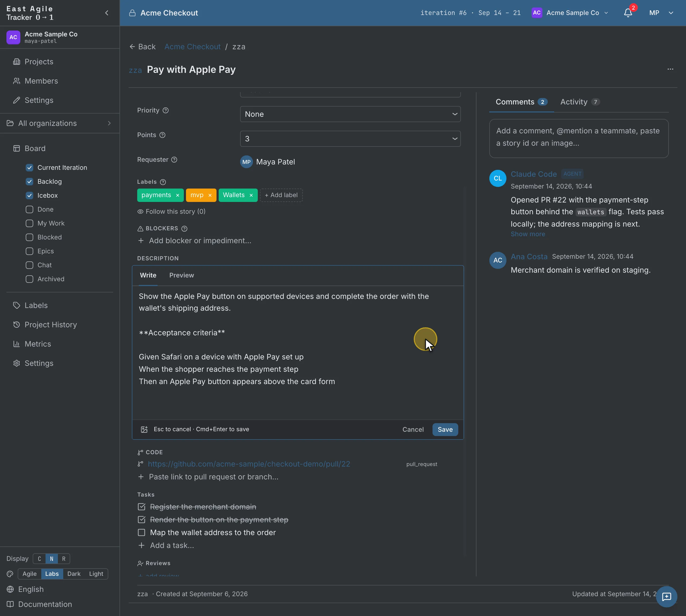Open the GitHub pull request 22 link
The image size is (686, 616).
[x=249, y=464]
